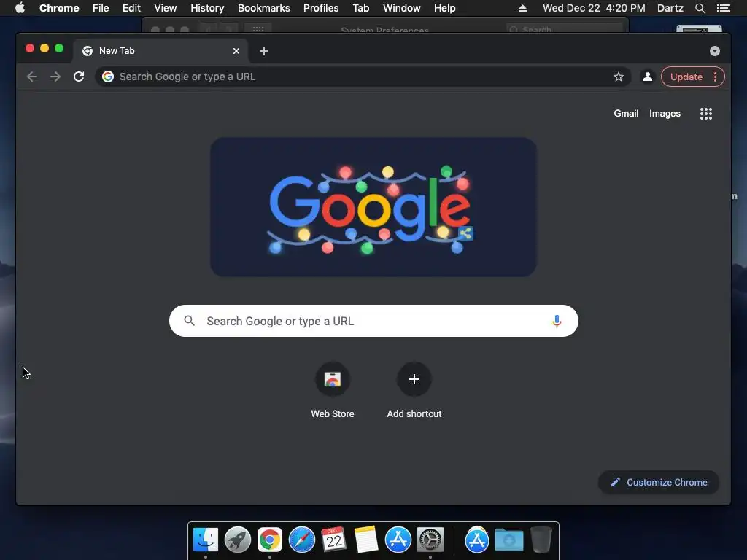Open the View menu
This screenshot has height=560, width=747.
point(166,8)
